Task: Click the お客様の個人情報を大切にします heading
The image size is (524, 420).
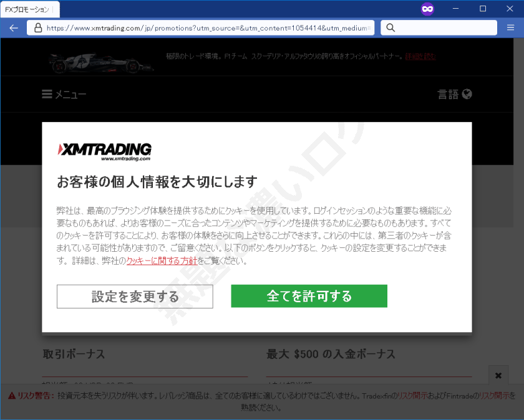Action: coord(157,182)
